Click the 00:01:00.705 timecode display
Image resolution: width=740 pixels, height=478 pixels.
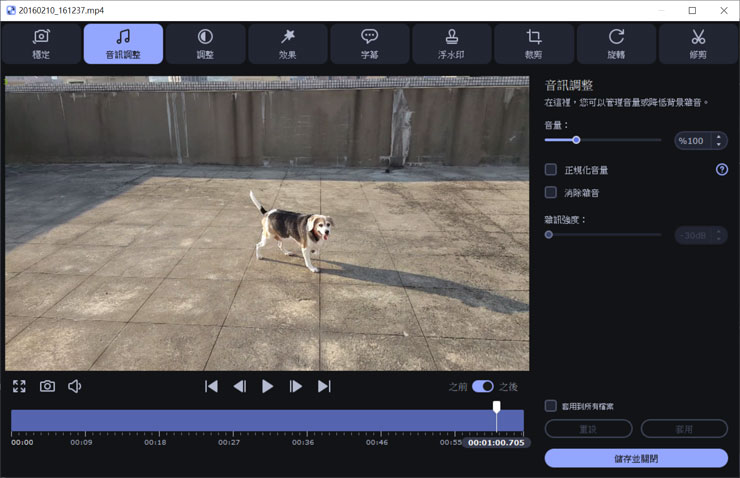[x=496, y=443]
